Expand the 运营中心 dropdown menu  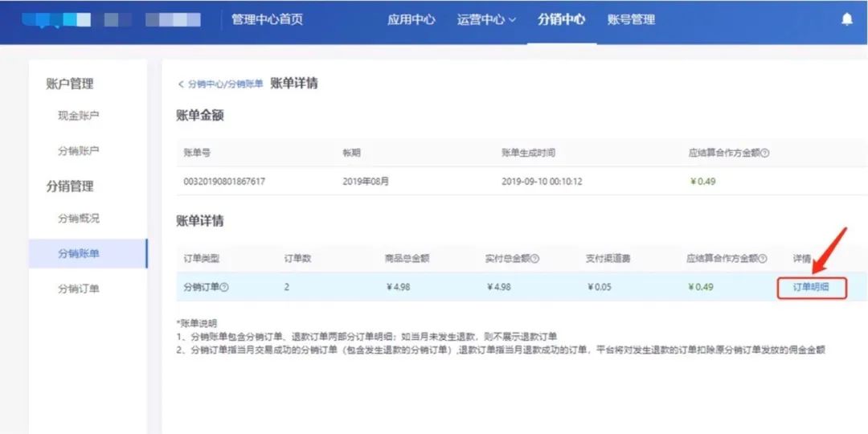click(486, 19)
